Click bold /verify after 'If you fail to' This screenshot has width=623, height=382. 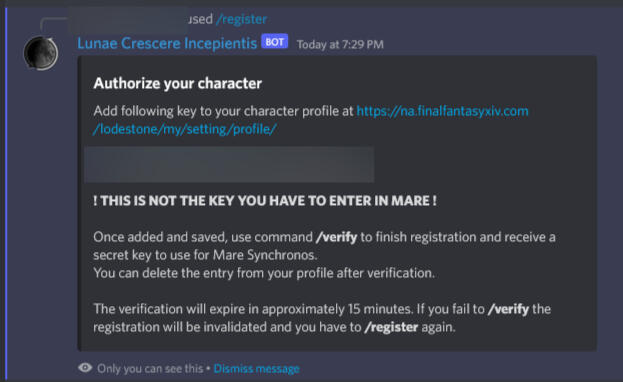click(508, 309)
